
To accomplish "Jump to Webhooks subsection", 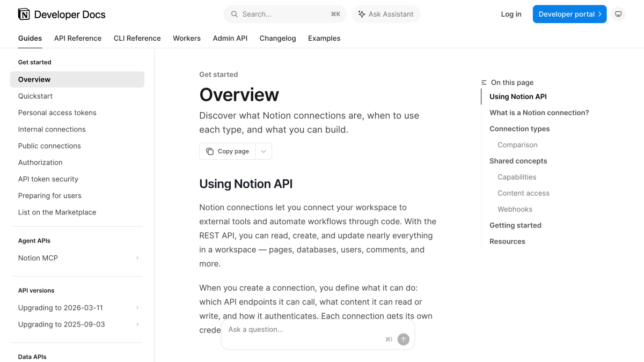I will coord(515,209).
